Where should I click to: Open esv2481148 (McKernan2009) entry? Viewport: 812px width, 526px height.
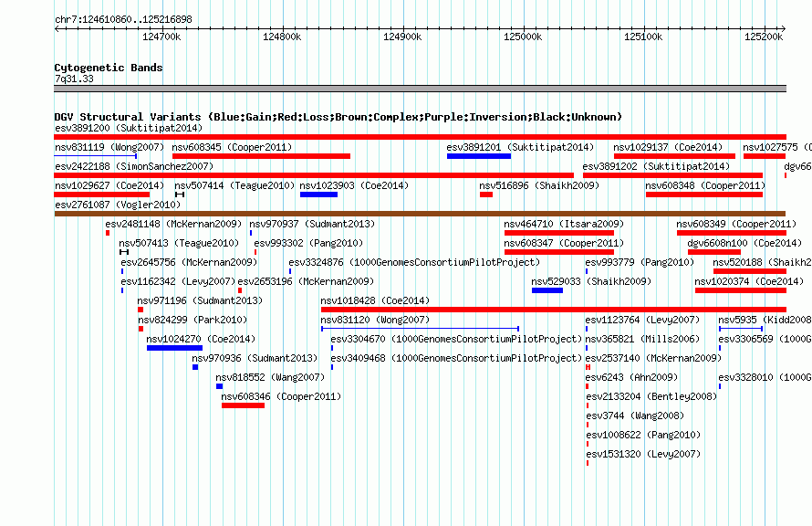(x=173, y=224)
